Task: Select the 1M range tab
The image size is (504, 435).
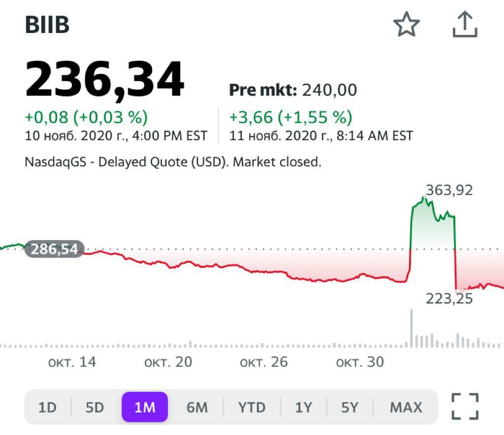Action: pyautogui.click(x=145, y=407)
